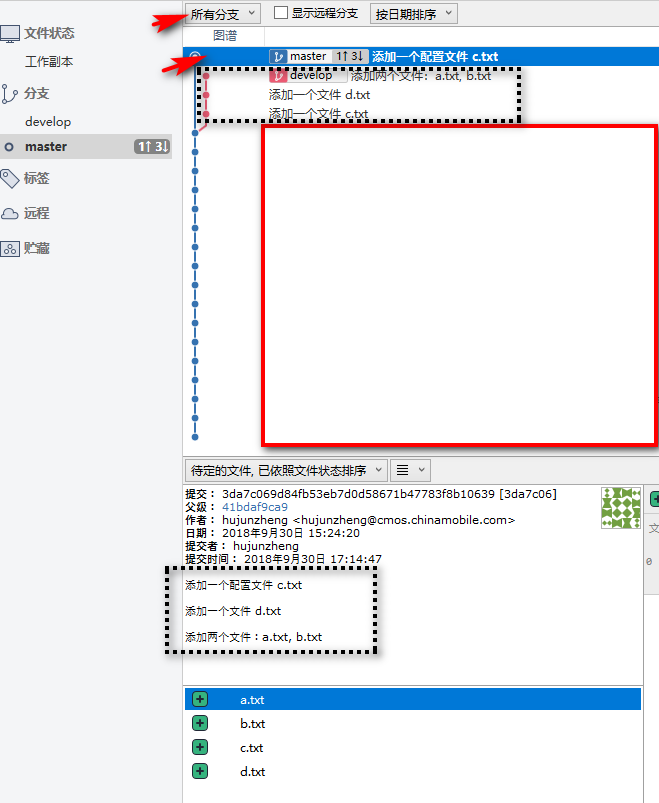
Task: Open the 文件状态 section
Action: 49,34
